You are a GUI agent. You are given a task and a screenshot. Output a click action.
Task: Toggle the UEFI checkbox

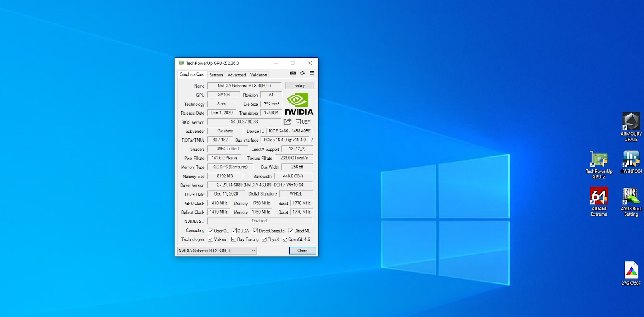[298, 122]
